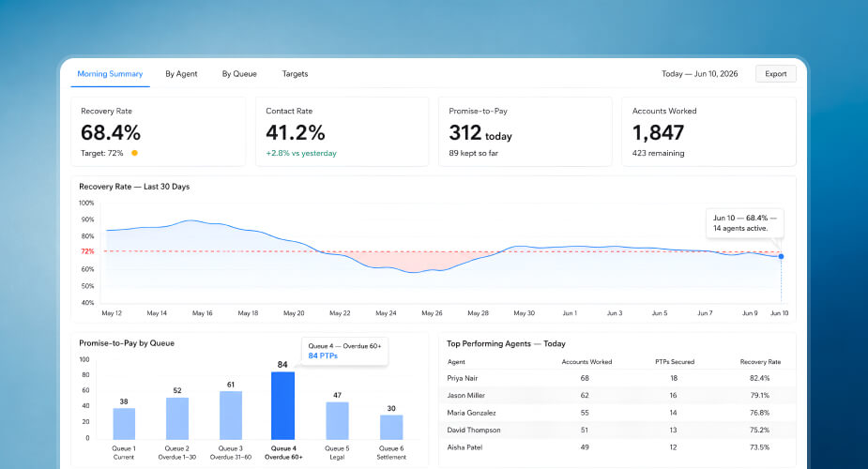868x469 pixels.
Task: Click the Promise-to-Pay by Queue title
Action: [127, 343]
